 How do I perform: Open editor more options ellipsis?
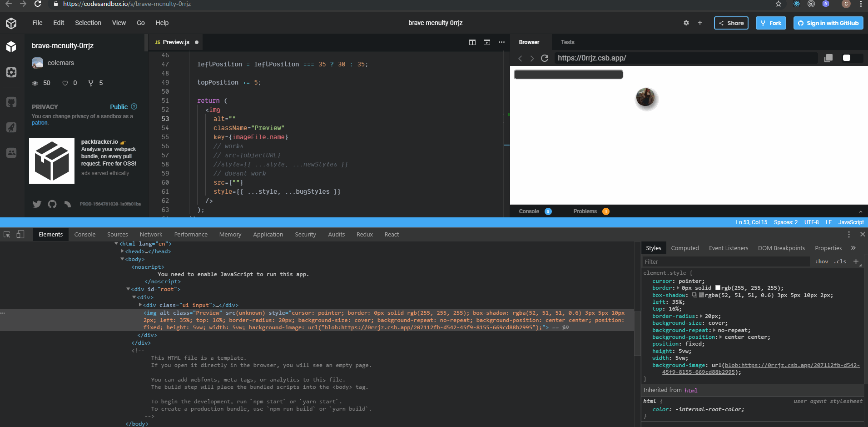pyautogui.click(x=501, y=42)
